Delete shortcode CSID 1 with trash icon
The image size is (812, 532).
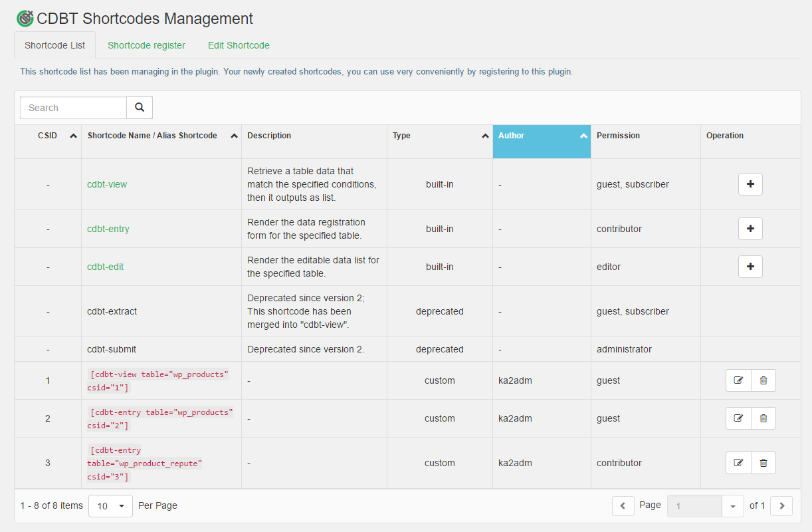[763, 380]
